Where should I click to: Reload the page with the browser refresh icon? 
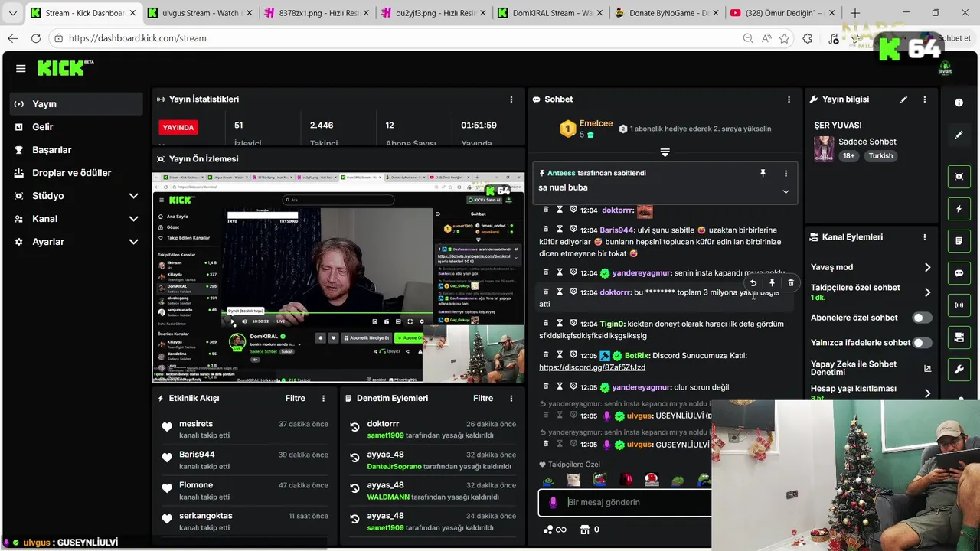[36, 38]
